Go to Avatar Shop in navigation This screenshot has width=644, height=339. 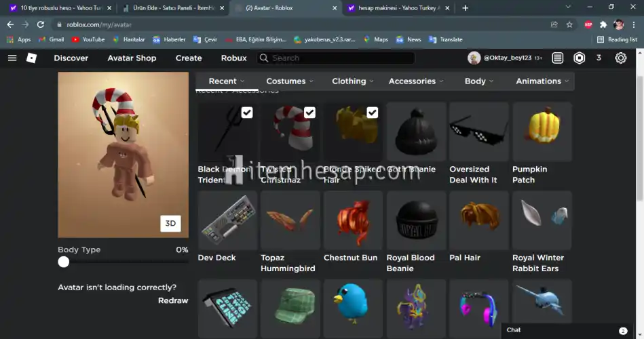click(x=132, y=58)
